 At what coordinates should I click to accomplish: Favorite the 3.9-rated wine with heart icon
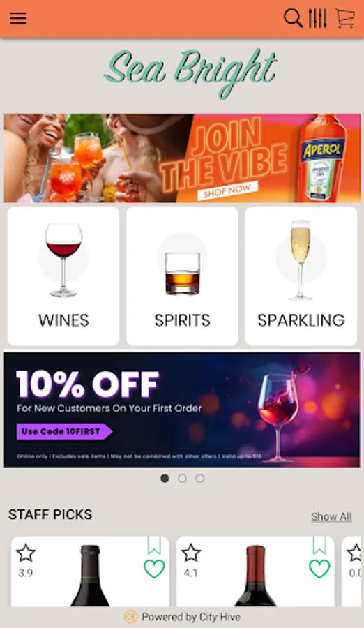154,569
